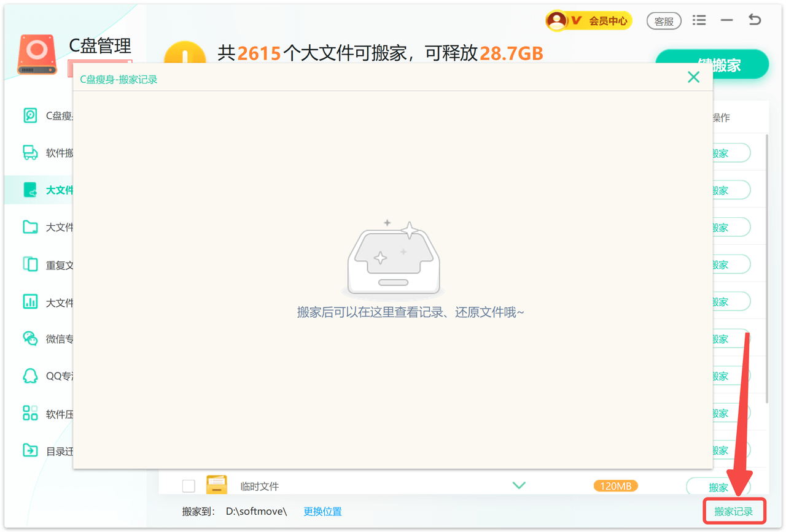Open the 重复文件 duplicate files sidebar icon
The width and height of the screenshot is (786, 532).
[x=30, y=264]
